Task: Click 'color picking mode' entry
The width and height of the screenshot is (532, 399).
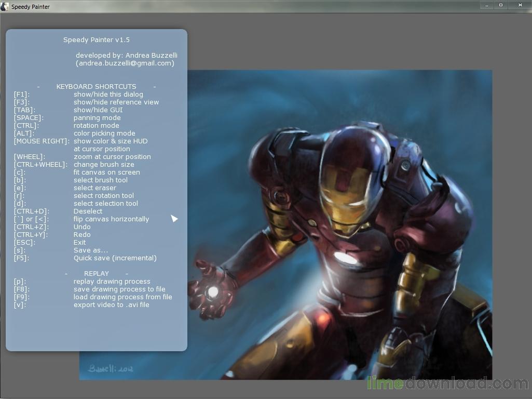Action: (x=104, y=134)
